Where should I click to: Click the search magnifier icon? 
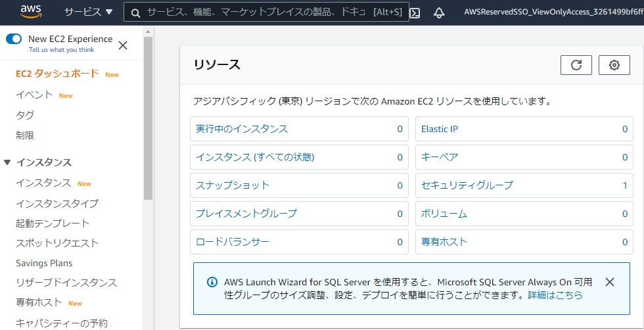click(135, 13)
